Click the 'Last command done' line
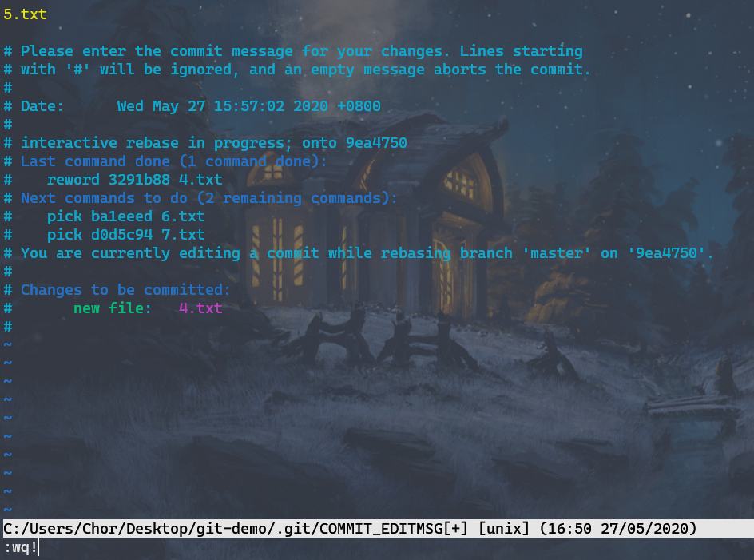This screenshot has width=754, height=560. [x=165, y=161]
